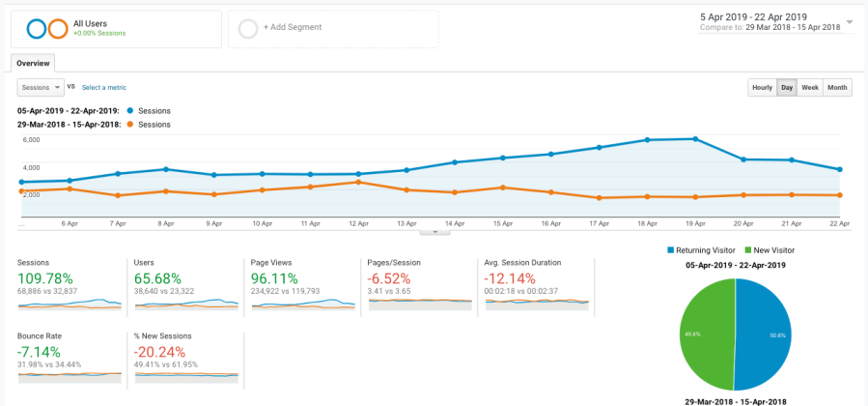Screen dimensions: 868x406
Task: Open the Sessions metric dropdown
Action: [41, 87]
